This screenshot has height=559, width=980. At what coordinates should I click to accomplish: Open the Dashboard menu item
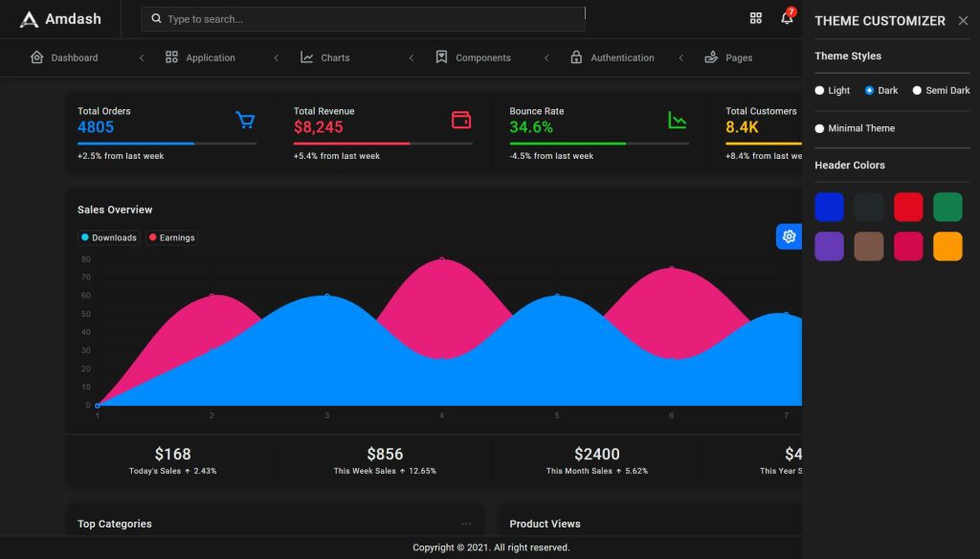(x=66, y=57)
